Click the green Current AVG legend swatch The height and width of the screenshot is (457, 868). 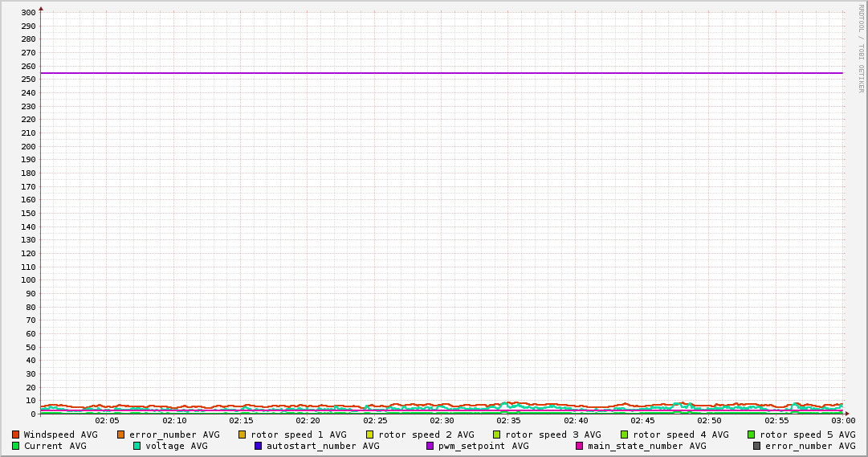point(15,446)
